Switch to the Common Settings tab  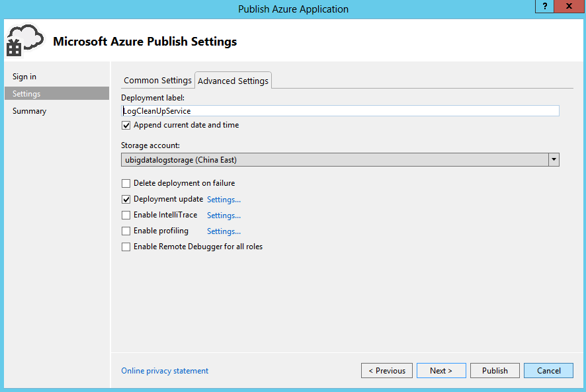pos(157,81)
